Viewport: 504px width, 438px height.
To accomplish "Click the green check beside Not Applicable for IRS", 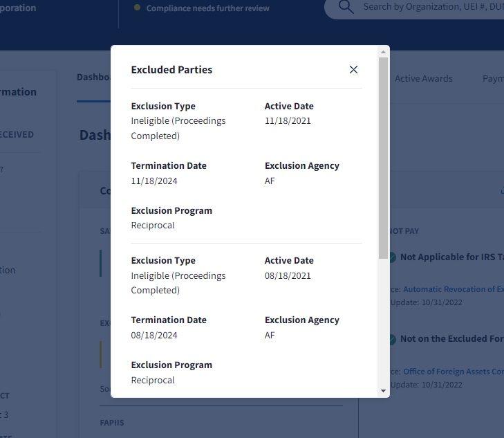I will tap(392, 257).
